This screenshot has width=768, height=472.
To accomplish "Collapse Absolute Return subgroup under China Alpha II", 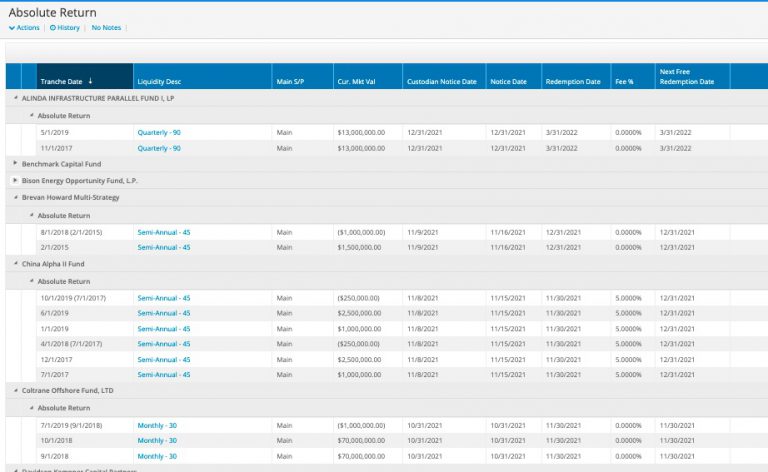I will [x=31, y=281].
